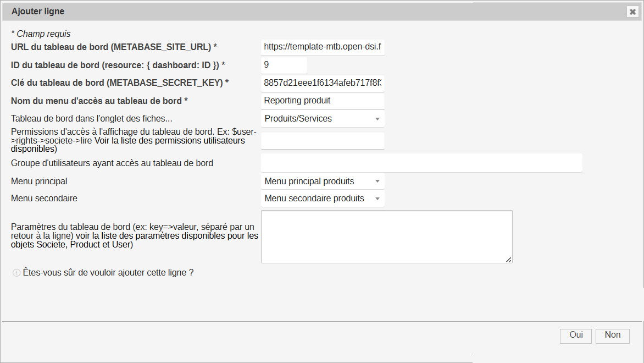
Task: Focus the access permissions input field
Action: (x=323, y=141)
